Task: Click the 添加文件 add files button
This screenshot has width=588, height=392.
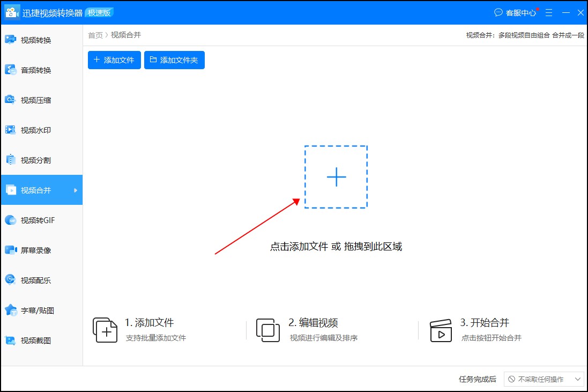Action: coord(114,60)
